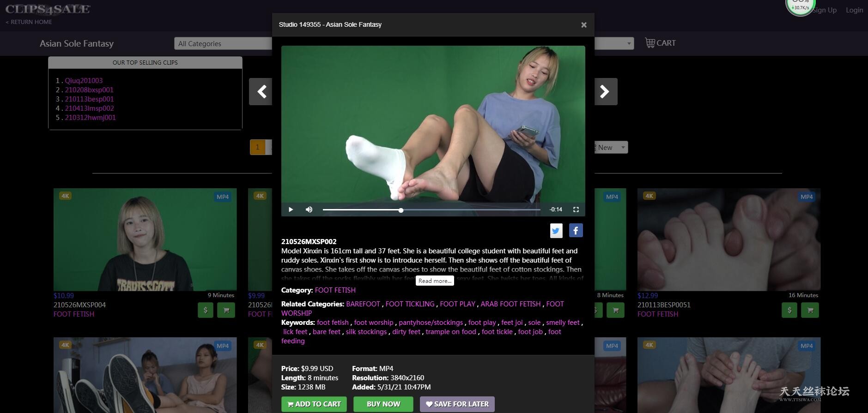Share clip on Facebook
868x413 pixels.
[x=576, y=230]
